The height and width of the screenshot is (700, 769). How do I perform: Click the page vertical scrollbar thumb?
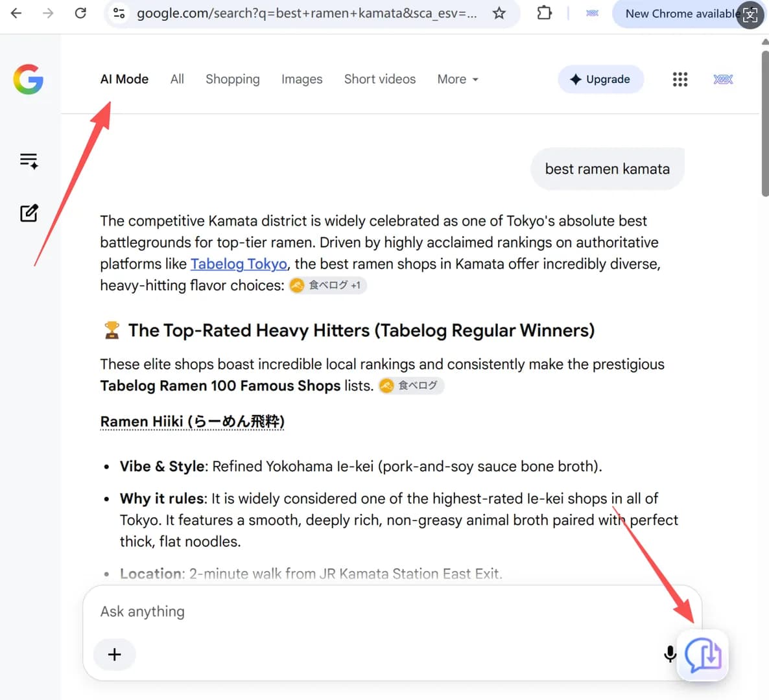click(x=765, y=122)
